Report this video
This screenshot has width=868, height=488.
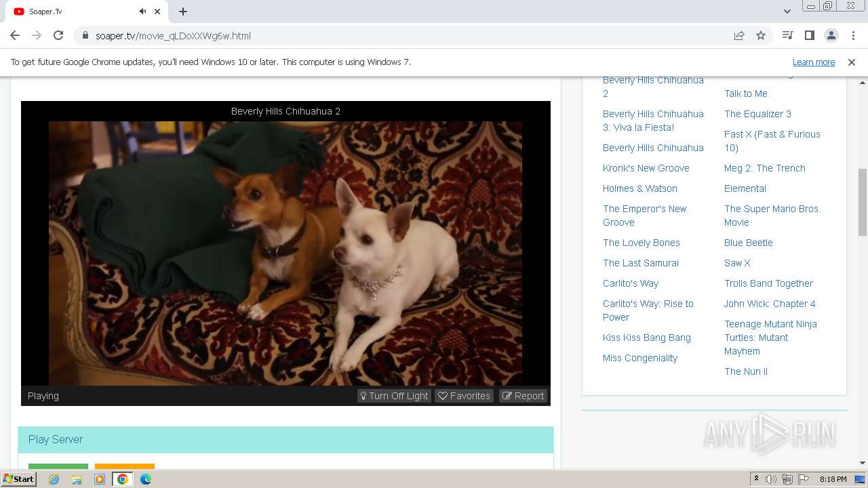point(524,396)
